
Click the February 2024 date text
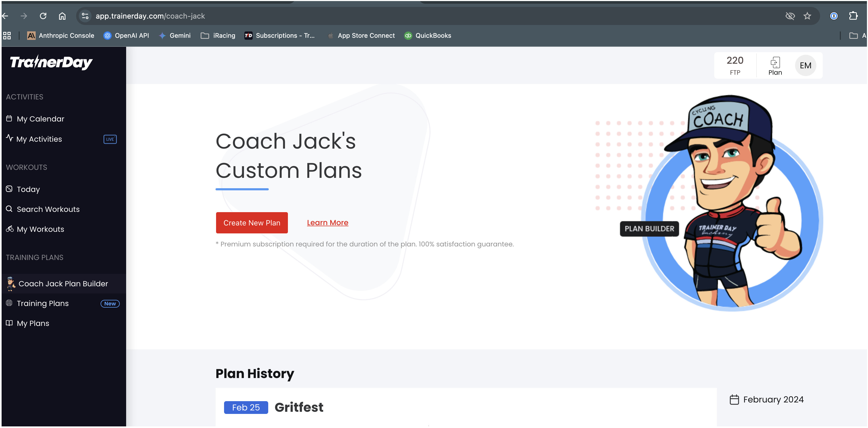773,399
